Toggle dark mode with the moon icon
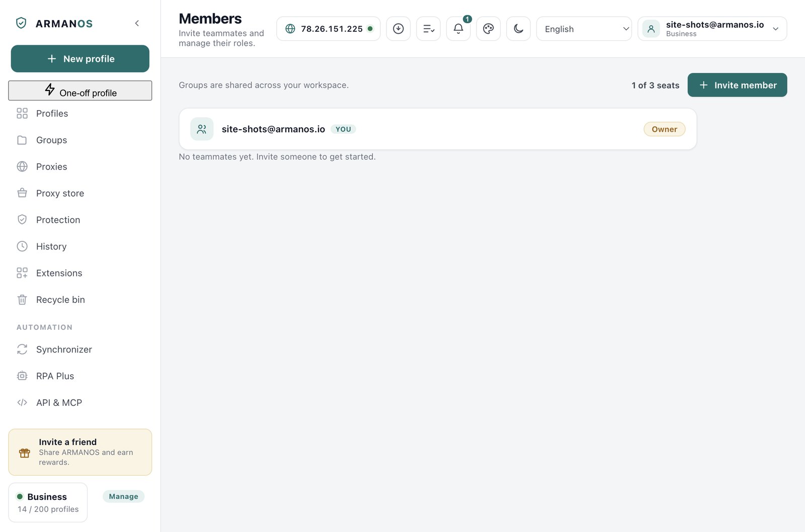 pos(519,29)
